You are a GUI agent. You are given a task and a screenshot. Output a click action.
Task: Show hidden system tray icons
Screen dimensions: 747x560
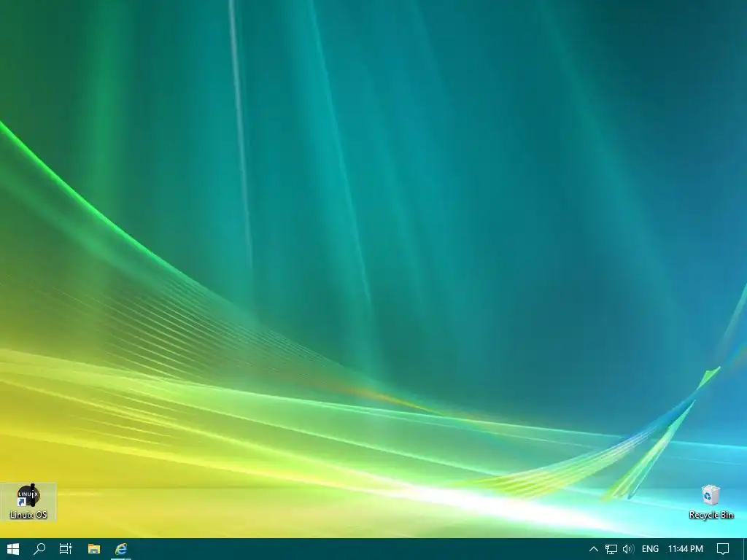click(x=594, y=549)
